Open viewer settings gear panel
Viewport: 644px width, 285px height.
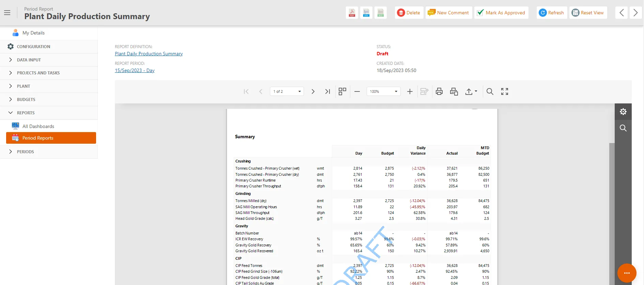click(623, 112)
